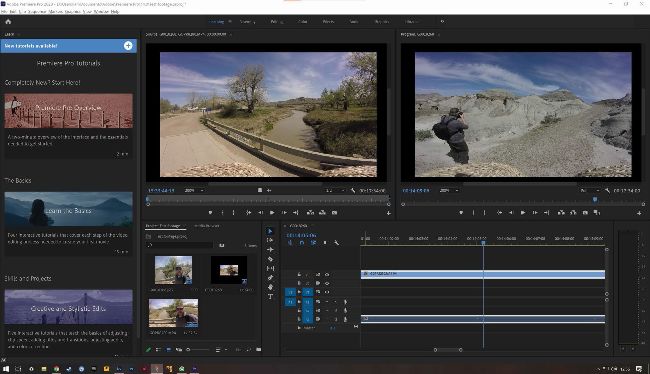This screenshot has height=374, width=650.
Task: Activate the Ripple Edit tool
Action: click(270, 250)
